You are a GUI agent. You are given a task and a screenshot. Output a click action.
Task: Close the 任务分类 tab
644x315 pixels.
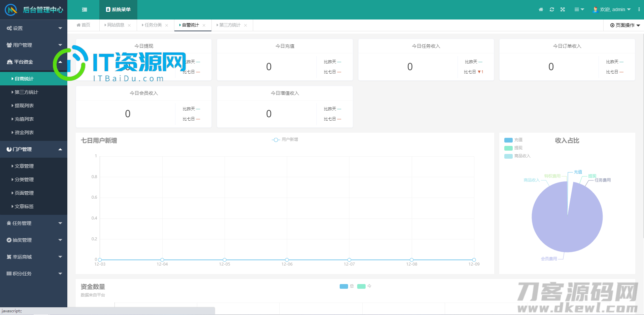tap(167, 25)
